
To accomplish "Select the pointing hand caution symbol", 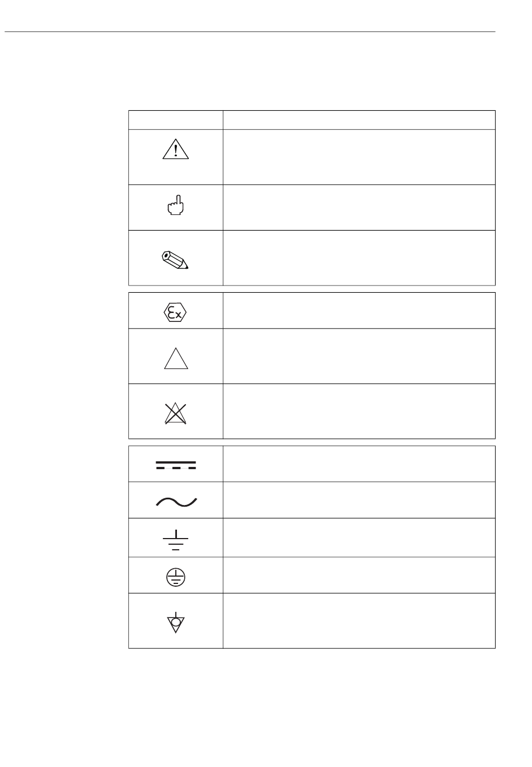I will coord(176,205).
